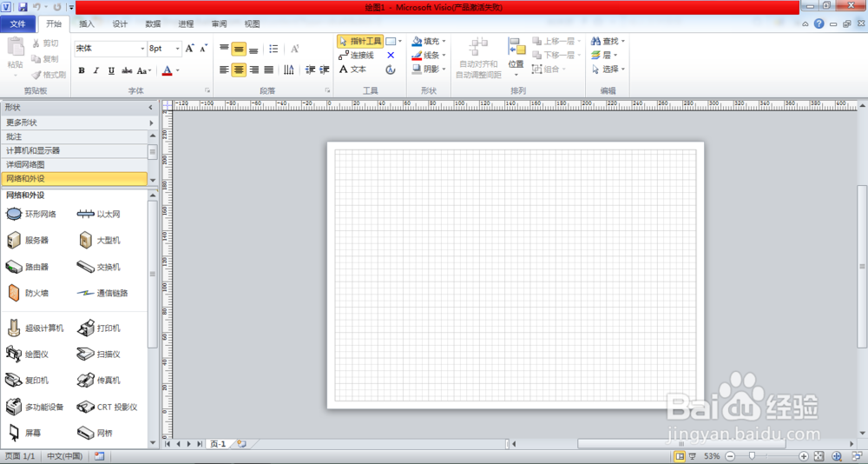This screenshot has height=464, width=868.
Task: Click the Fax 传真机 shape
Action: [99, 381]
